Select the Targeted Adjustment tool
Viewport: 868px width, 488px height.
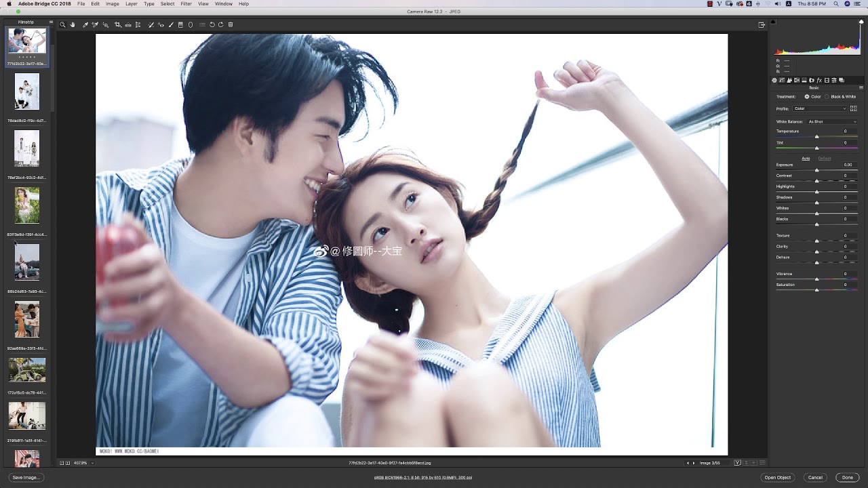[106, 24]
